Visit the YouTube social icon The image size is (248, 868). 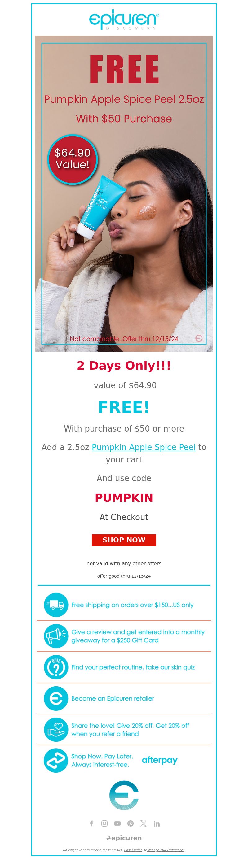coord(117,823)
